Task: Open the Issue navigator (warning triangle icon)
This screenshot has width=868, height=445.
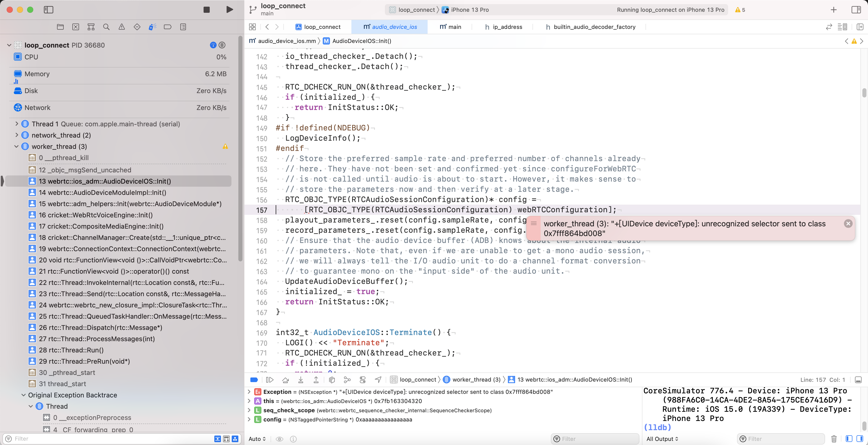Action: pos(122,27)
